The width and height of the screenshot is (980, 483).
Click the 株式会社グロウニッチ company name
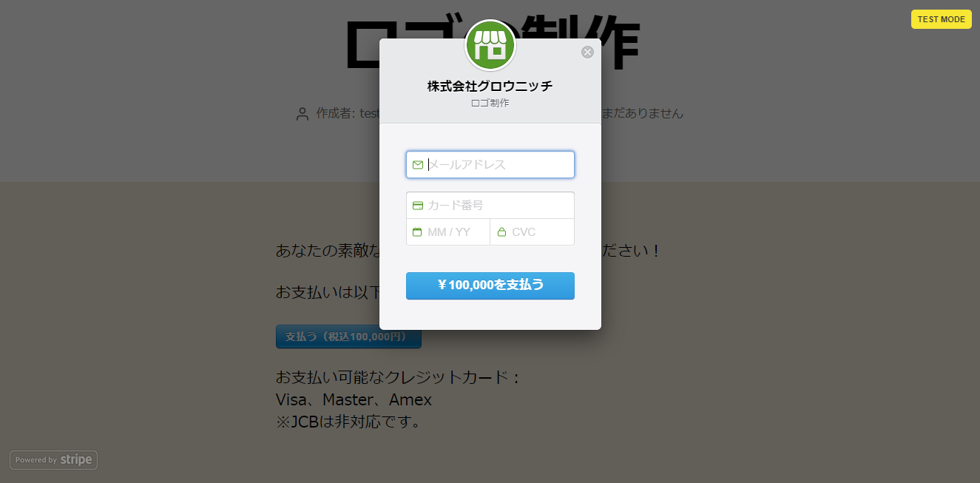(490, 86)
